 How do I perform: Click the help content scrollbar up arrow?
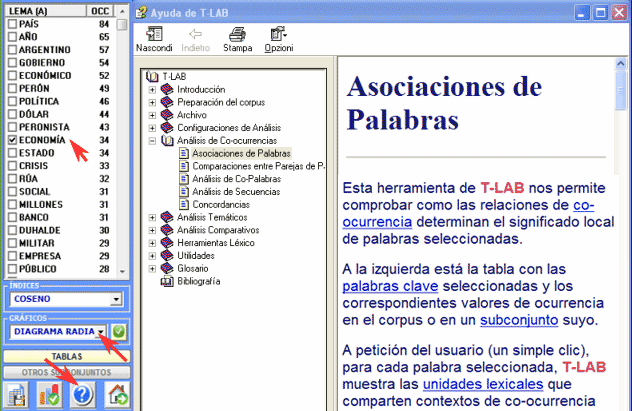click(x=621, y=64)
